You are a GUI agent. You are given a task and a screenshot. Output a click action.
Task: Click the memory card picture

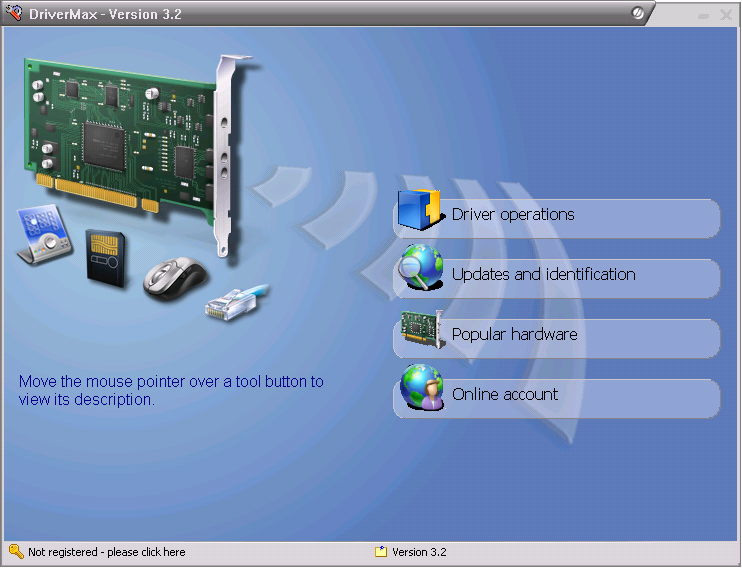(x=106, y=258)
